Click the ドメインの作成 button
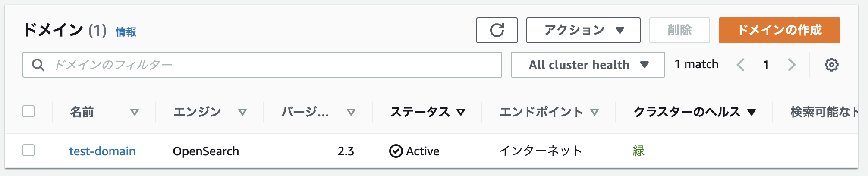 [779, 30]
